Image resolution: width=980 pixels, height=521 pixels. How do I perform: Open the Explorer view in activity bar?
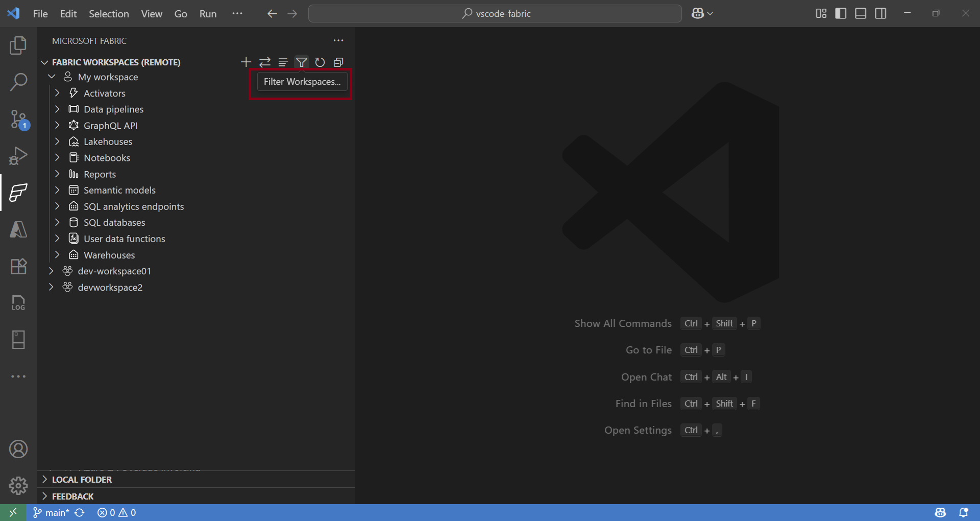pyautogui.click(x=18, y=45)
